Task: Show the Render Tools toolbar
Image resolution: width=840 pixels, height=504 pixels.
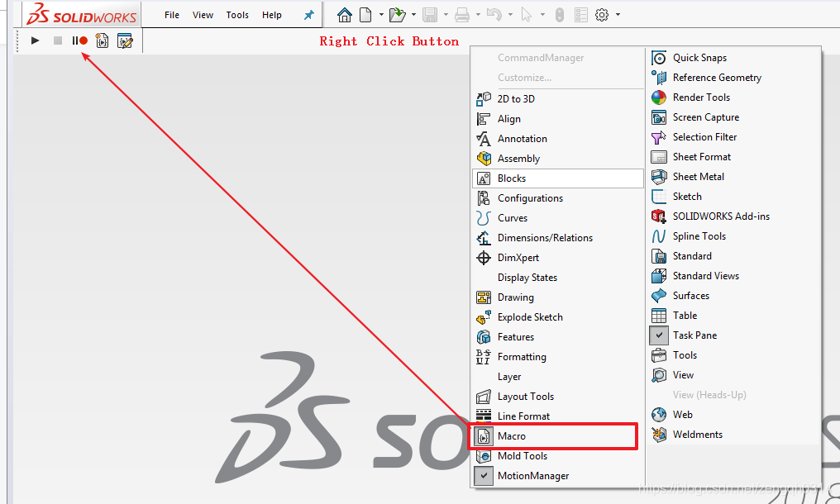Action: pyautogui.click(x=733, y=97)
